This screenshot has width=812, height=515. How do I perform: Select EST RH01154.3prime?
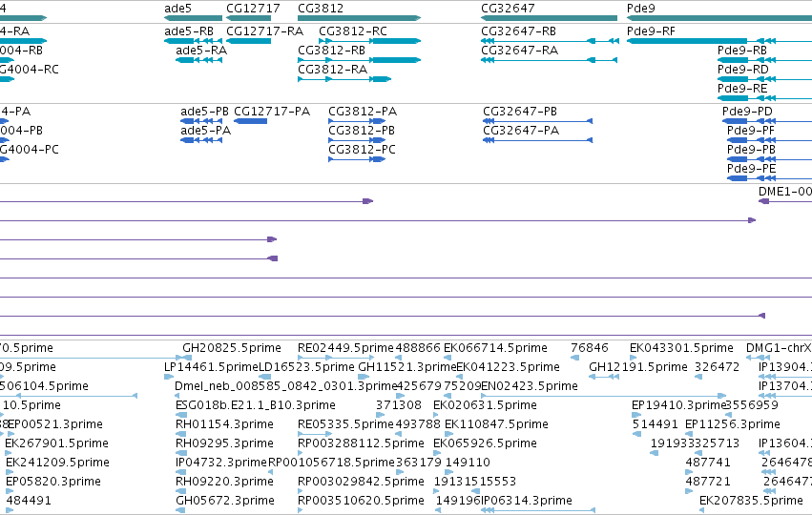[224, 424]
